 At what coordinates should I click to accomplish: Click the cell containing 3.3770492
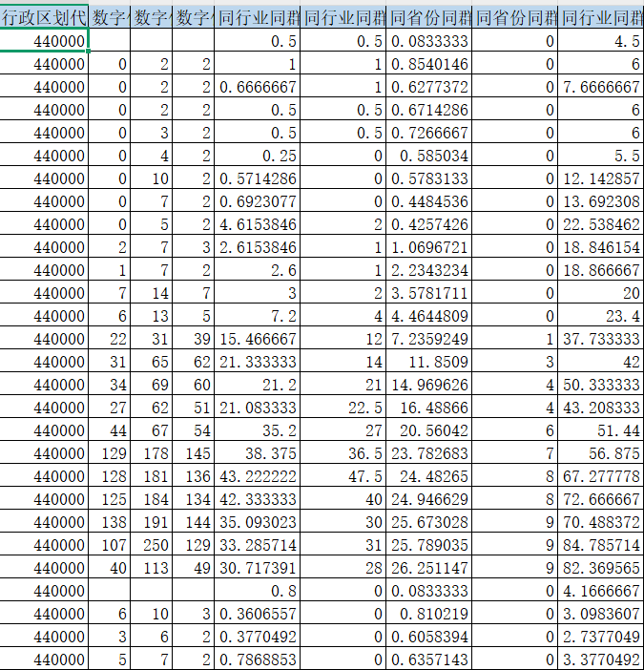601,660
